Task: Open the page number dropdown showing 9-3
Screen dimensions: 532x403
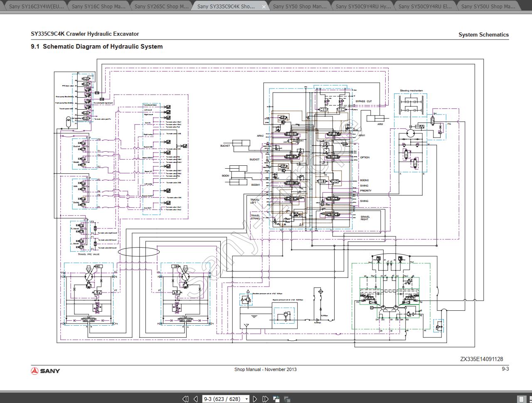Action: 246,399
